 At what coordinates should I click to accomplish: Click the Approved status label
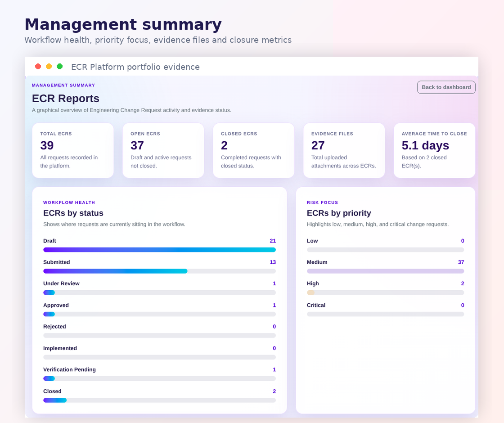56,305
